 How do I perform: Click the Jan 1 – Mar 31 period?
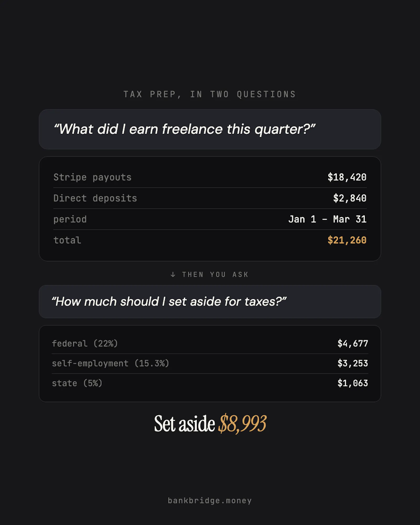point(327,219)
